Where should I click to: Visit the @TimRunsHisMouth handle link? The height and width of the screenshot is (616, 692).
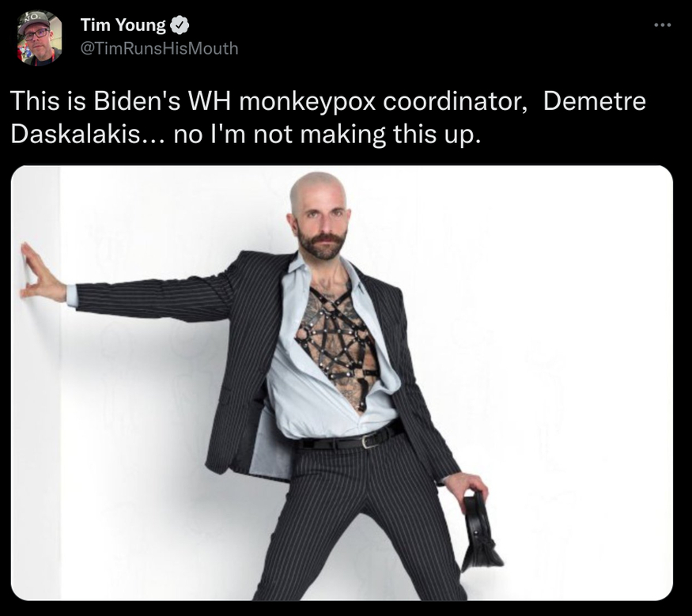pyautogui.click(x=159, y=48)
